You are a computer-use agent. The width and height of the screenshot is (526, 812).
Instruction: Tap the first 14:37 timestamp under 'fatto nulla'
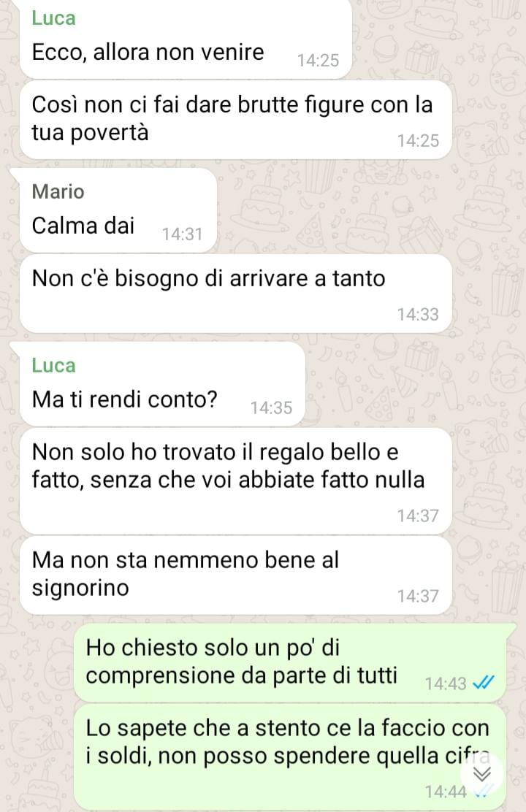pos(418,516)
